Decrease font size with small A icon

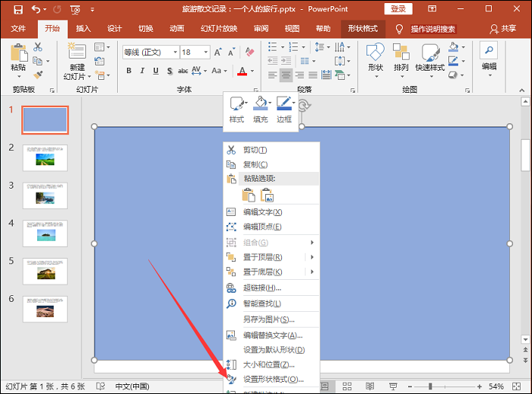coord(231,52)
